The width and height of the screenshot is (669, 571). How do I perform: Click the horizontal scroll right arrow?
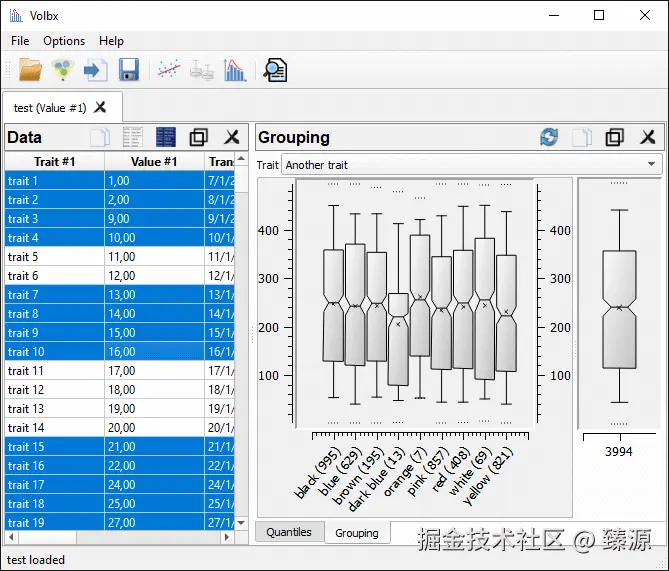click(x=227, y=537)
